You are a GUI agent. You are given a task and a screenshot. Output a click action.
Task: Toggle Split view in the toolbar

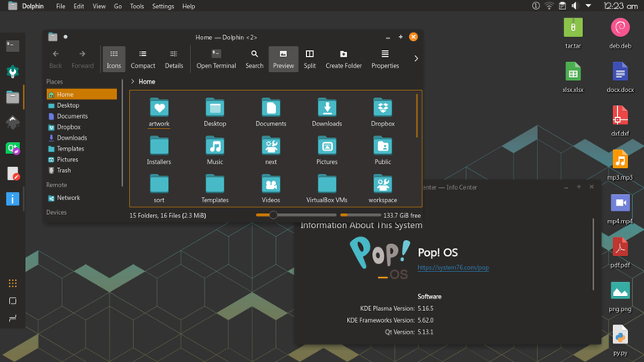pyautogui.click(x=309, y=59)
